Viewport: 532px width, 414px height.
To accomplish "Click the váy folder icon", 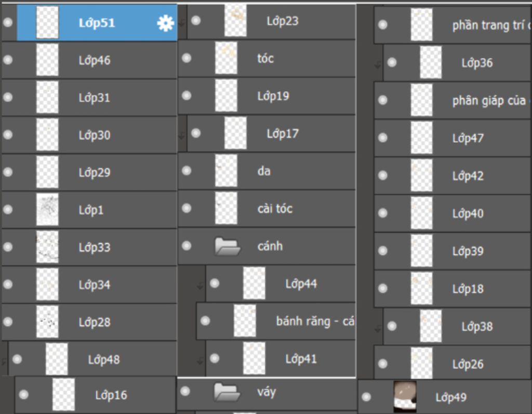I will pyautogui.click(x=227, y=392).
